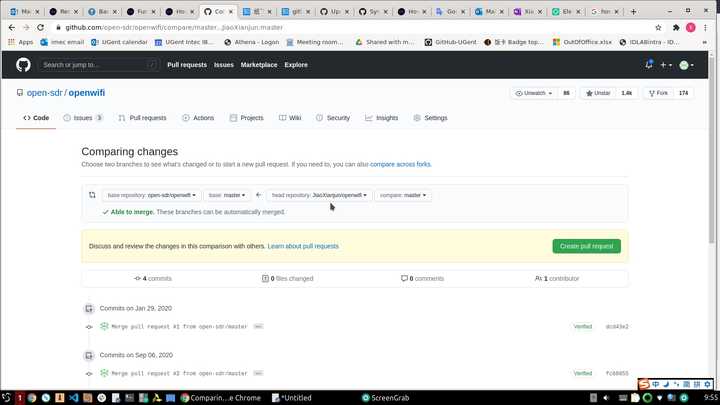Open the 1 contributor summary
Image resolution: width=720 pixels, height=405 pixels.
pos(557,279)
